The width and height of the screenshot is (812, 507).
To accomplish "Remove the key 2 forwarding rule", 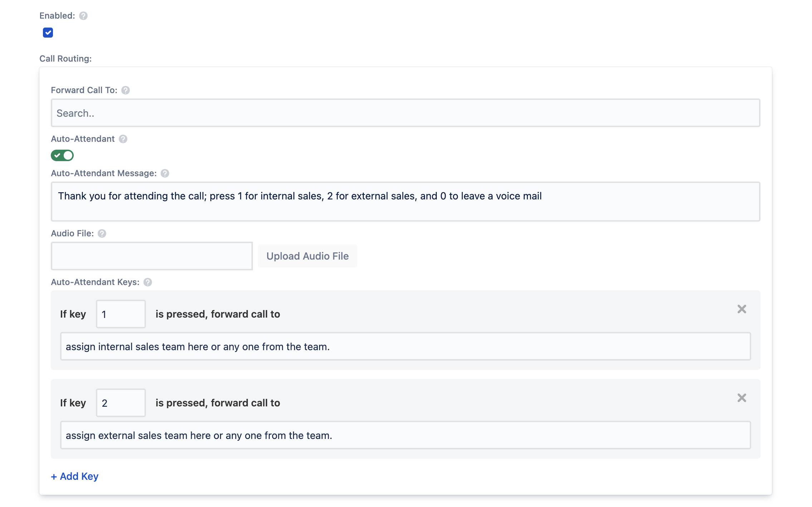I will 742,398.
